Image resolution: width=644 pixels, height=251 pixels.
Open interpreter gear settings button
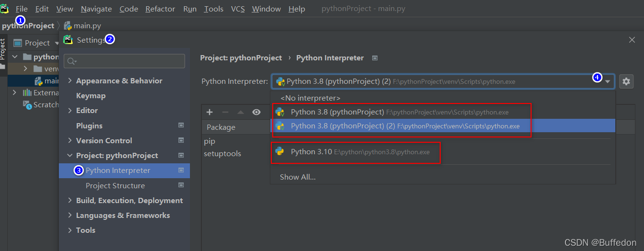[x=626, y=81]
